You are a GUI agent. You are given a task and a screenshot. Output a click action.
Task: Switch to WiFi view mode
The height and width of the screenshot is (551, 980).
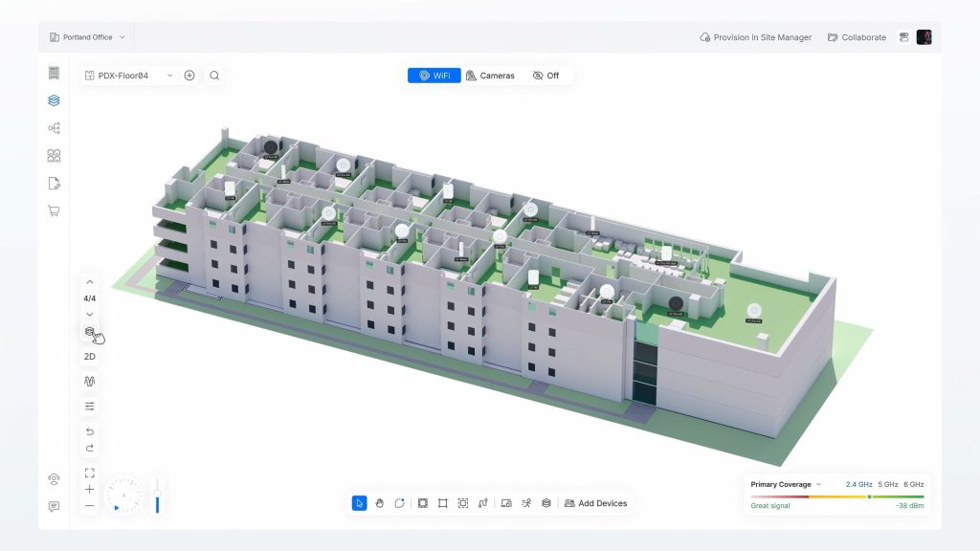pos(434,76)
